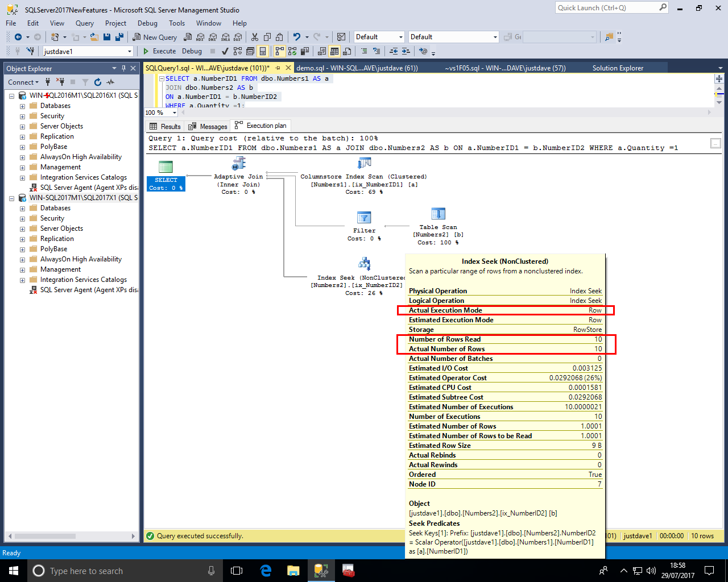Select the Table Scan operator icon
This screenshot has width=728, height=582.
point(437,214)
